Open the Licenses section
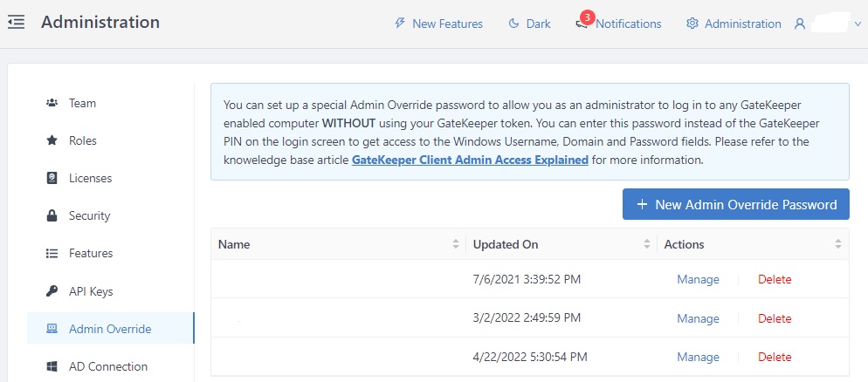The height and width of the screenshot is (382, 868). pos(90,178)
